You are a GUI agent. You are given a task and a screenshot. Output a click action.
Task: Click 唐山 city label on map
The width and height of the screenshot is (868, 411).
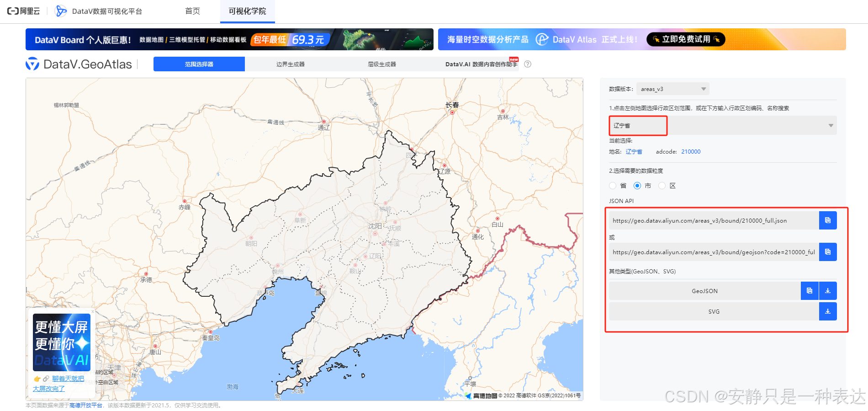tap(155, 352)
